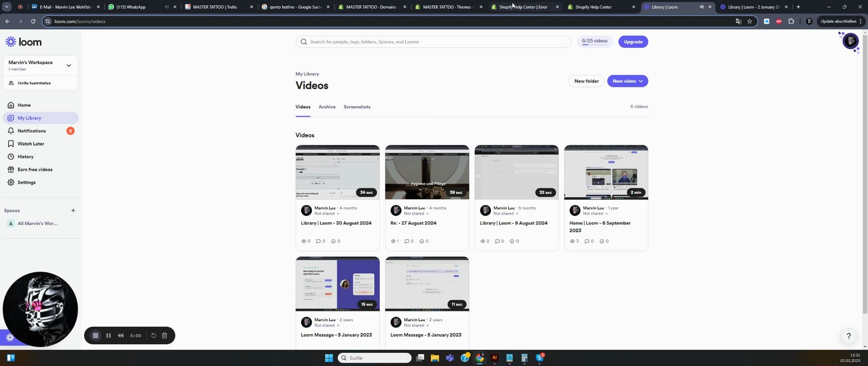Open Settings in the sidebar
868x366 pixels.
pyautogui.click(x=41, y=182)
